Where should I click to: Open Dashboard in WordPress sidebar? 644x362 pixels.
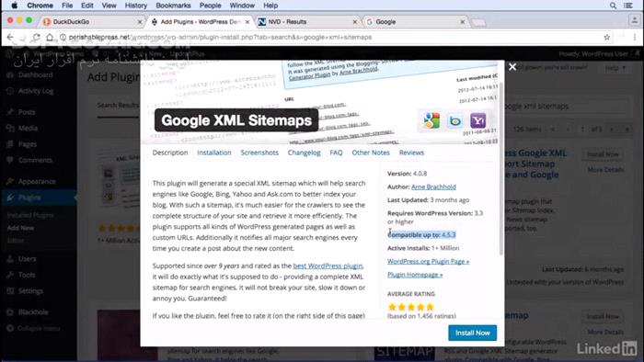[35, 75]
